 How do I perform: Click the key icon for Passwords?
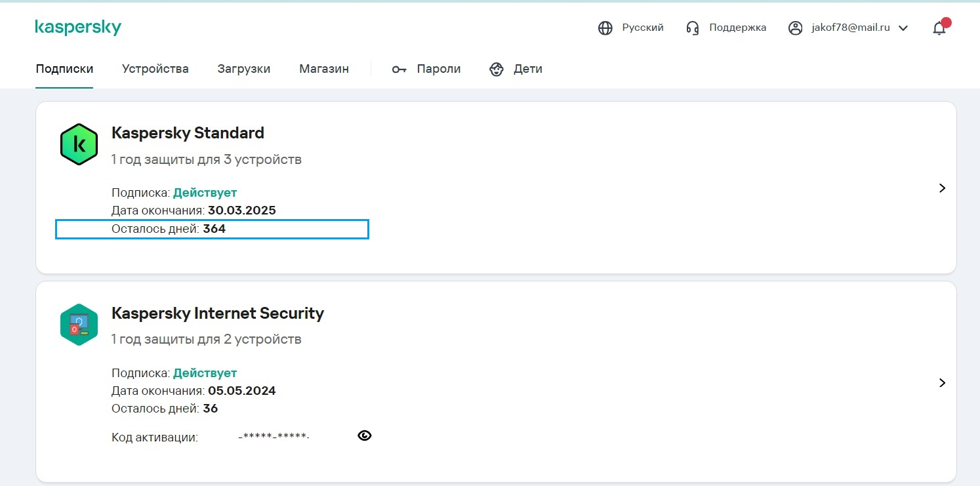tap(399, 69)
